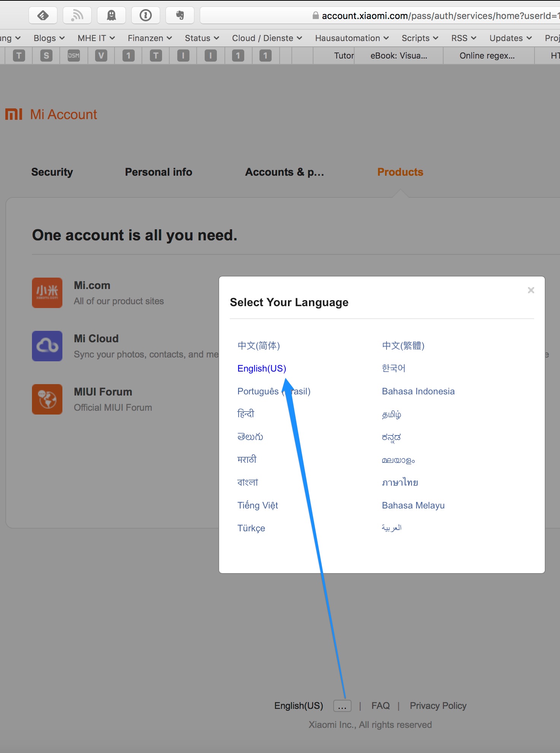Click the Evernote elephant toolbar icon
Image resolution: width=560 pixels, height=753 pixels.
[x=180, y=15]
